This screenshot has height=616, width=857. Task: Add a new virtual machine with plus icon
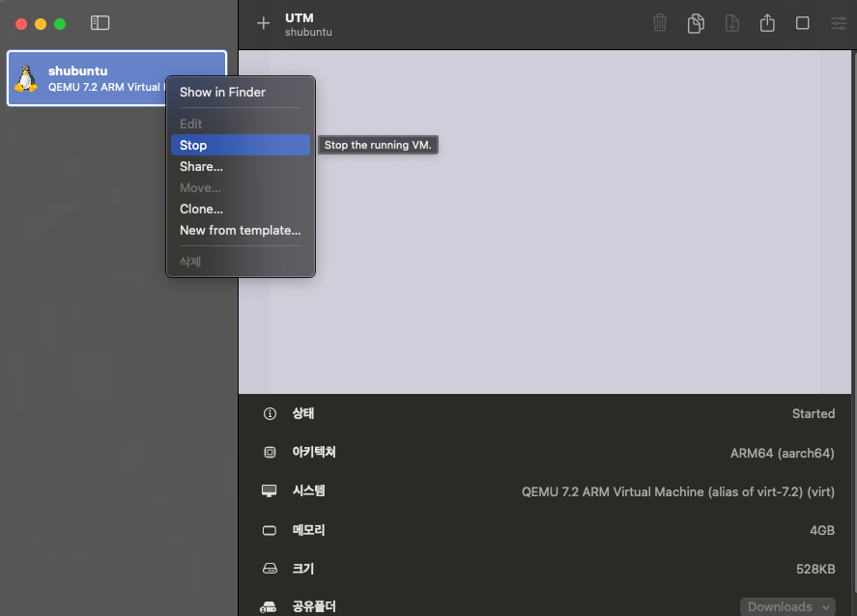tap(264, 23)
